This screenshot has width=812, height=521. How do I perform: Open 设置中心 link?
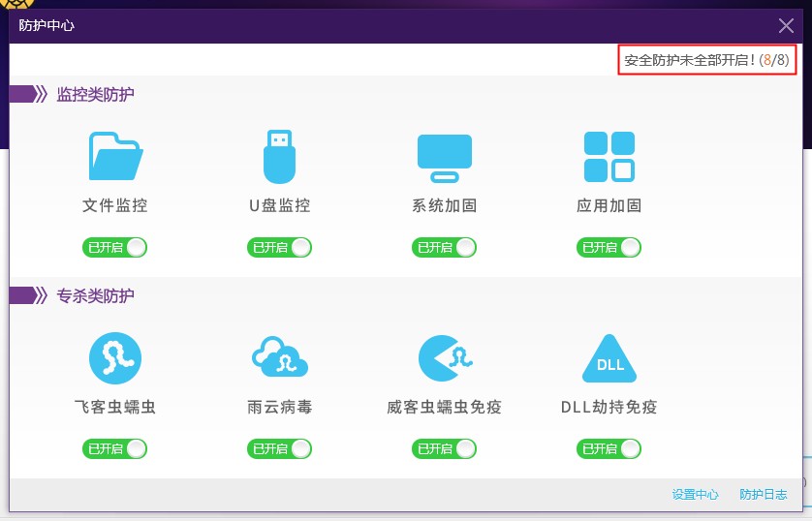pos(695,495)
